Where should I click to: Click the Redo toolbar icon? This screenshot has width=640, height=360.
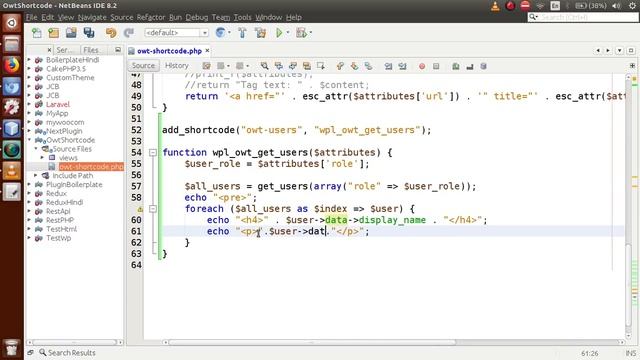pyautogui.click(x=129, y=33)
